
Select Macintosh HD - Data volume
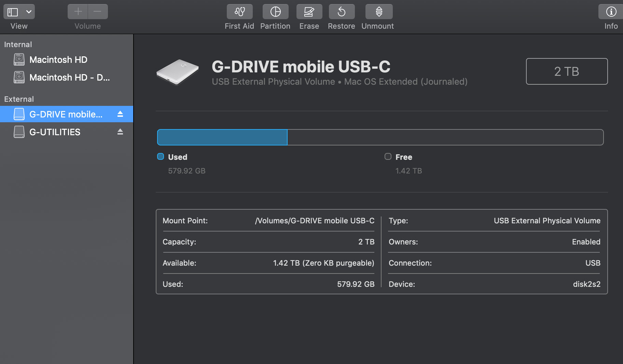coord(67,78)
